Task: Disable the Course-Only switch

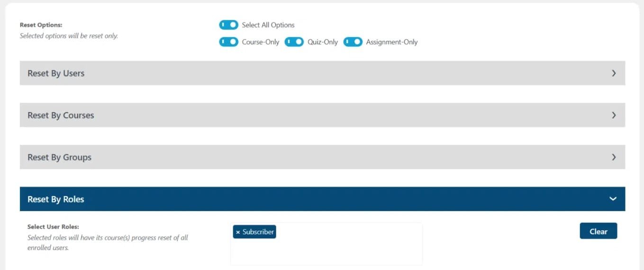Action: (228, 42)
